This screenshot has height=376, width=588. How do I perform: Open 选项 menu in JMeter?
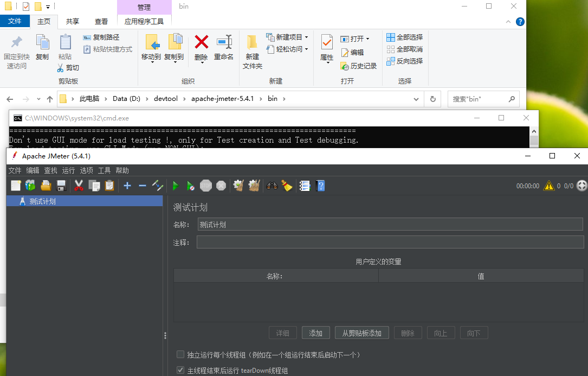click(x=86, y=170)
